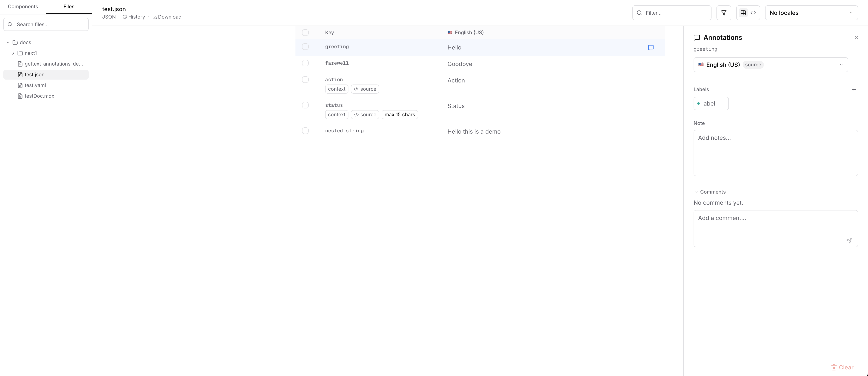Click the farewell key
This screenshot has height=376, width=868.
point(337,63)
